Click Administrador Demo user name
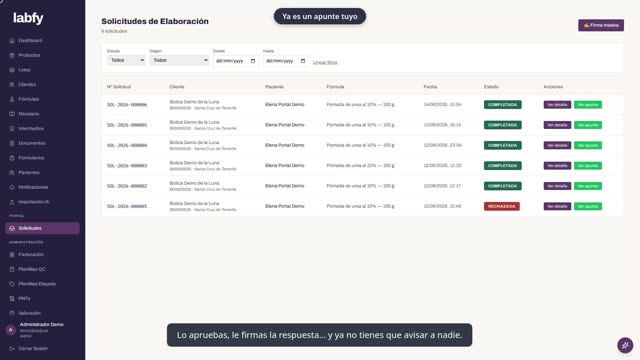The height and width of the screenshot is (360, 640). [x=42, y=324]
